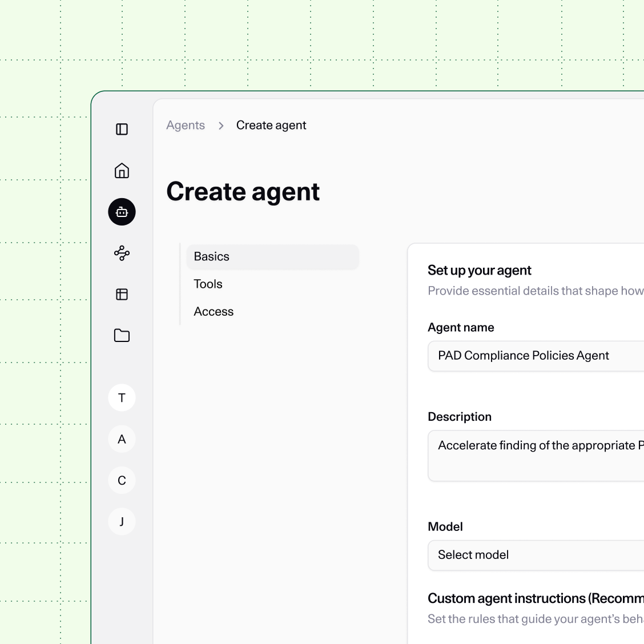Click the Agent name field label
The height and width of the screenshot is (644, 644).
point(461,328)
